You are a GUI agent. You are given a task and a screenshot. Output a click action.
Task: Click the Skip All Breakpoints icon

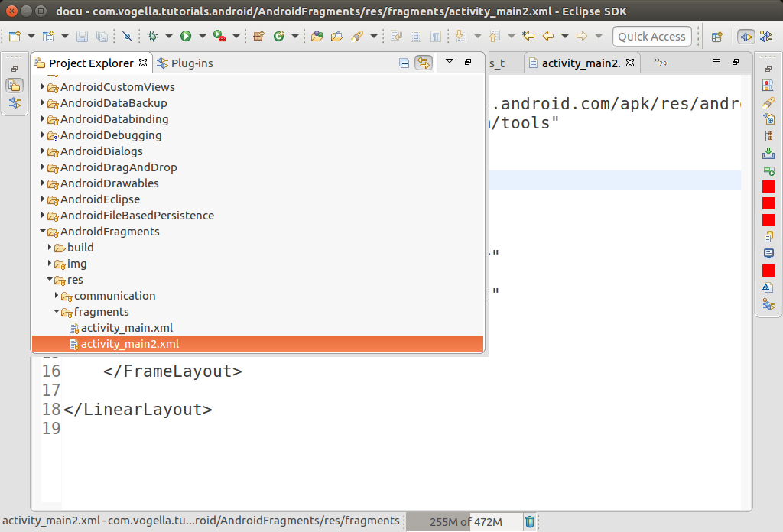pos(127,36)
